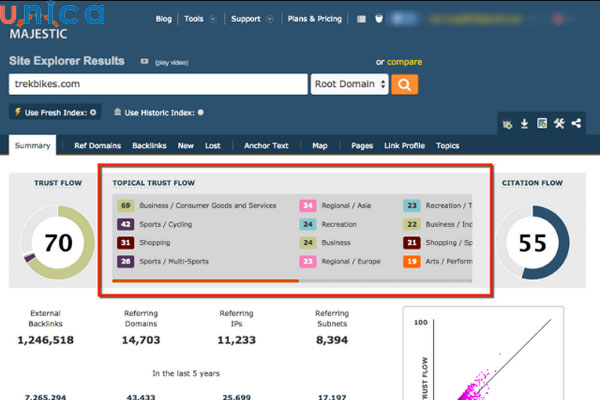600x400 pixels.
Task: Expand the Tools menu arrow
Action: point(213,19)
